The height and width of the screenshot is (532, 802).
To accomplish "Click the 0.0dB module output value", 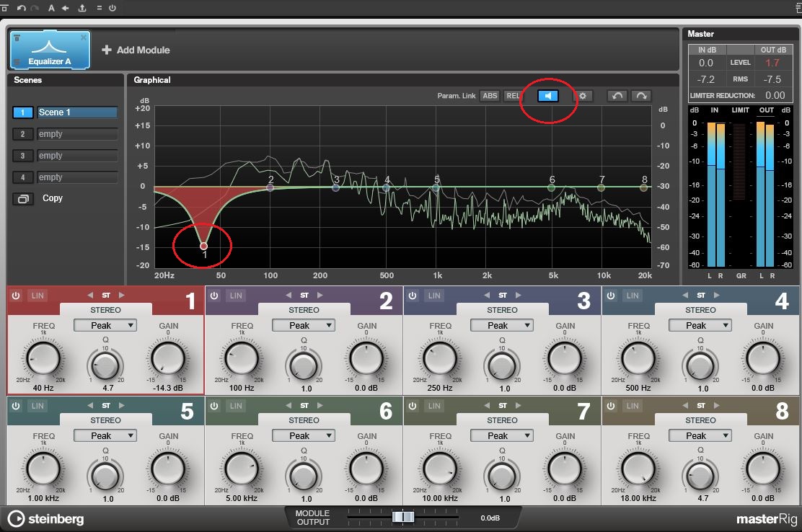I will click(x=490, y=518).
